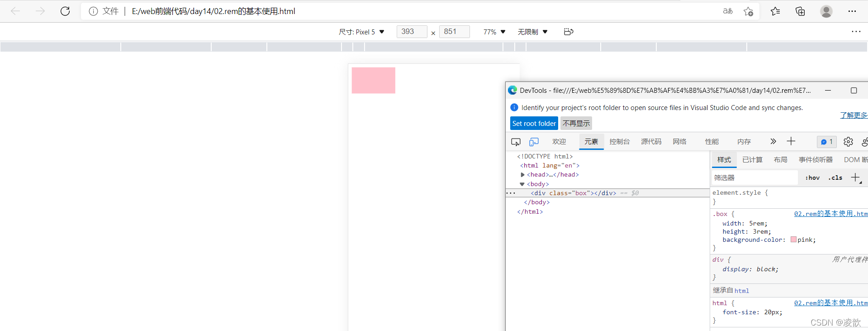Select the 布局 pane tab
868x331 pixels.
[781, 160]
